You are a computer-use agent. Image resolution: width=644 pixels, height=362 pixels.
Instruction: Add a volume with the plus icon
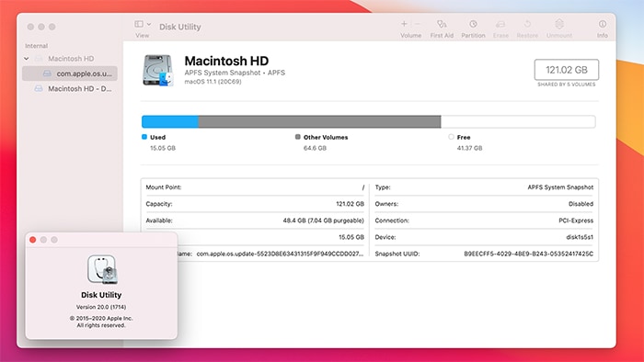(x=404, y=24)
